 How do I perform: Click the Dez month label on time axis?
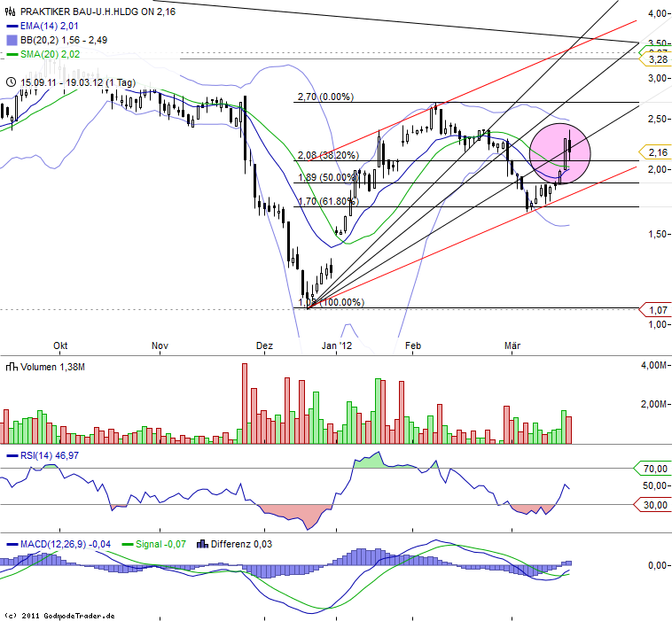[x=264, y=345]
